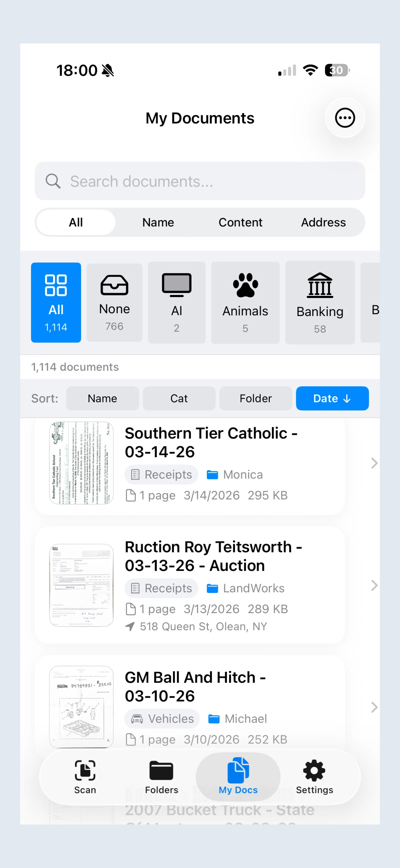Image resolution: width=400 pixels, height=868 pixels.
Task: Open Ruction Roy Teitsworth auction thumbnail
Action: 82,585
